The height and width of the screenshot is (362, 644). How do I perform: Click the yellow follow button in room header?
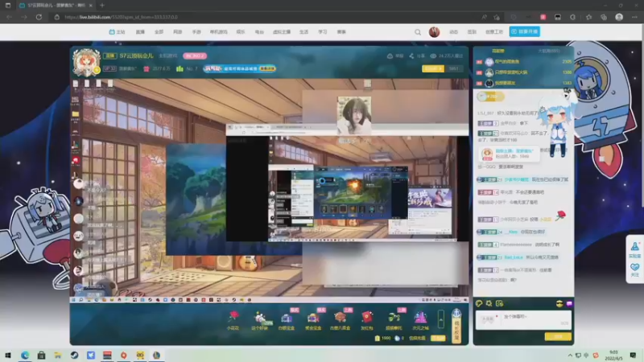[x=433, y=68]
